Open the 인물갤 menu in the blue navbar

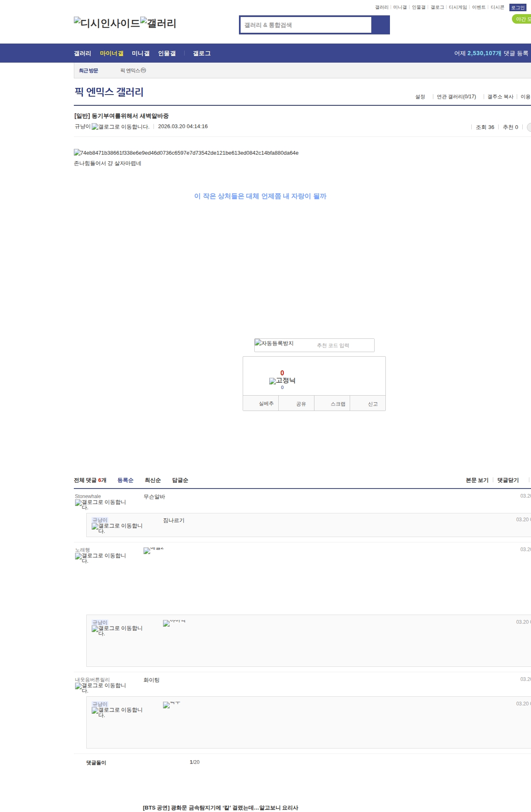[x=167, y=53]
